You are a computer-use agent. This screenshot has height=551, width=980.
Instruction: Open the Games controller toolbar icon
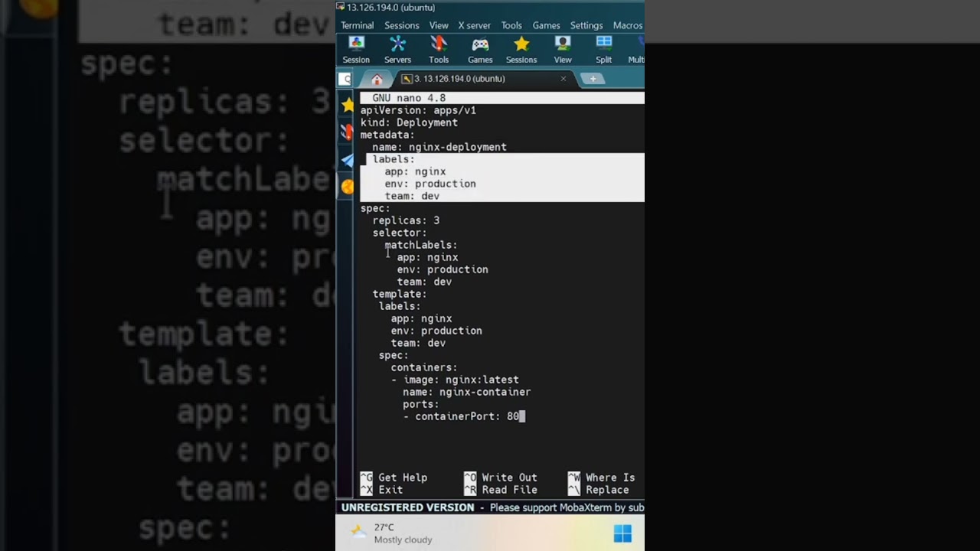pos(480,50)
